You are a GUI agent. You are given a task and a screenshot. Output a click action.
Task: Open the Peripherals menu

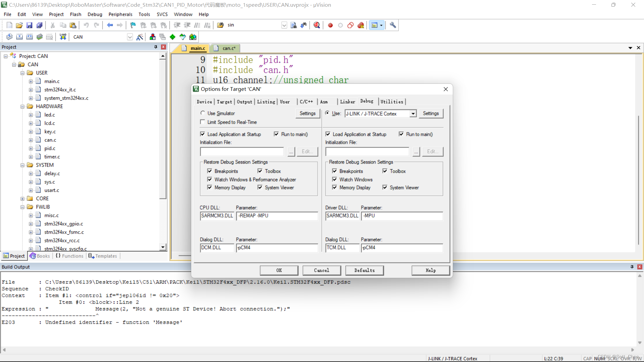(120, 14)
